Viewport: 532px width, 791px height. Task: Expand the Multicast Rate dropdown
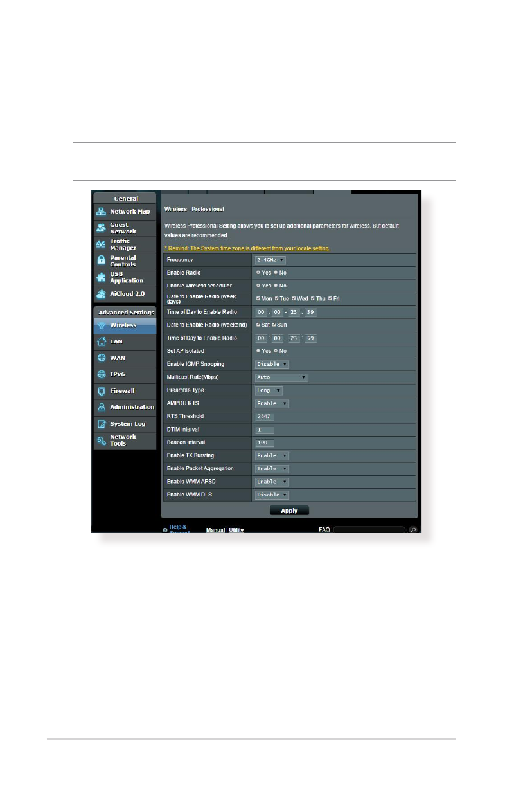281,377
